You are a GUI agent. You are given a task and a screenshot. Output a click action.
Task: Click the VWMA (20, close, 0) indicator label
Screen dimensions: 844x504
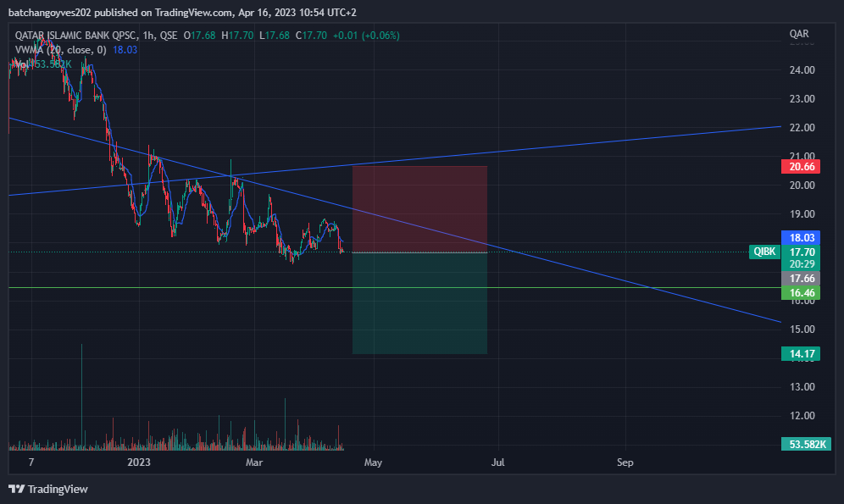coord(60,50)
